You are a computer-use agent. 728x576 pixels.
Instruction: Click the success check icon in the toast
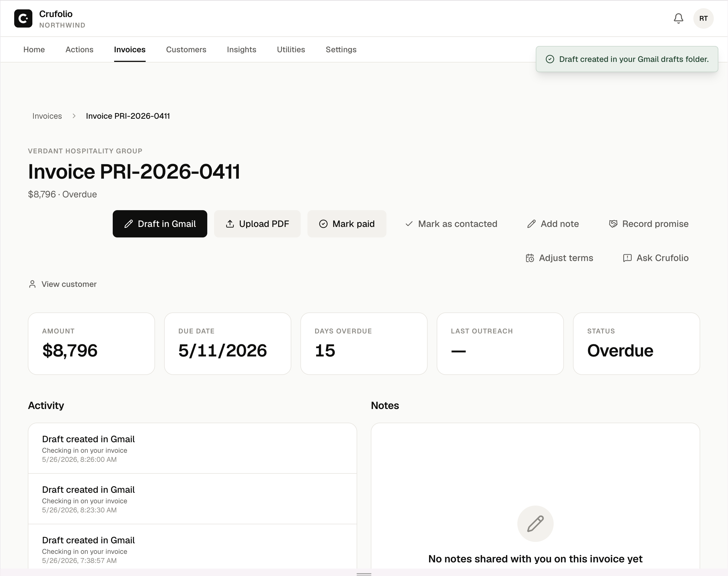(550, 59)
